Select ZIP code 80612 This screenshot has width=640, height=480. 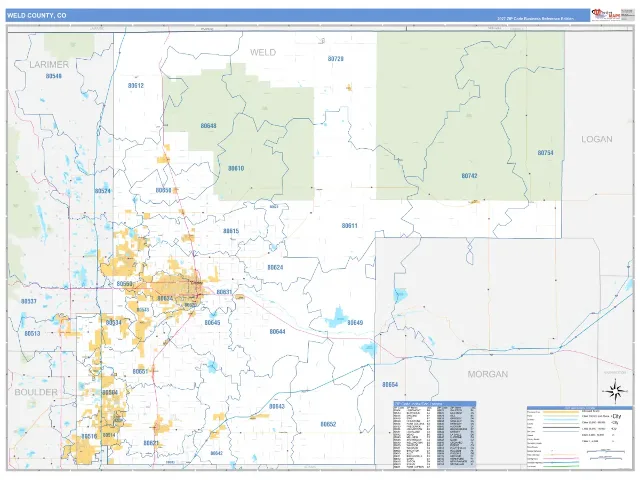click(x=136, y=86)
